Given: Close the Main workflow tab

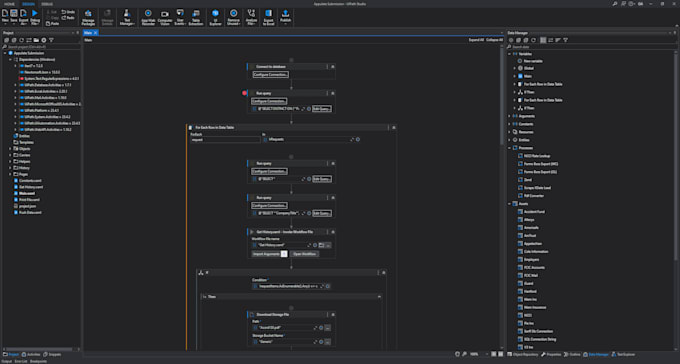Looking at the screenshot, I should 95,33.
